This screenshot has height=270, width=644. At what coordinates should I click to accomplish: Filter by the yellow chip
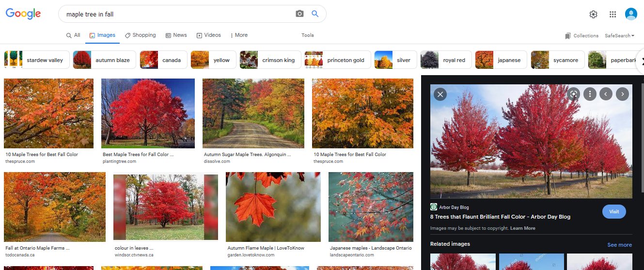pyautogui.click(x=213, y=60)
